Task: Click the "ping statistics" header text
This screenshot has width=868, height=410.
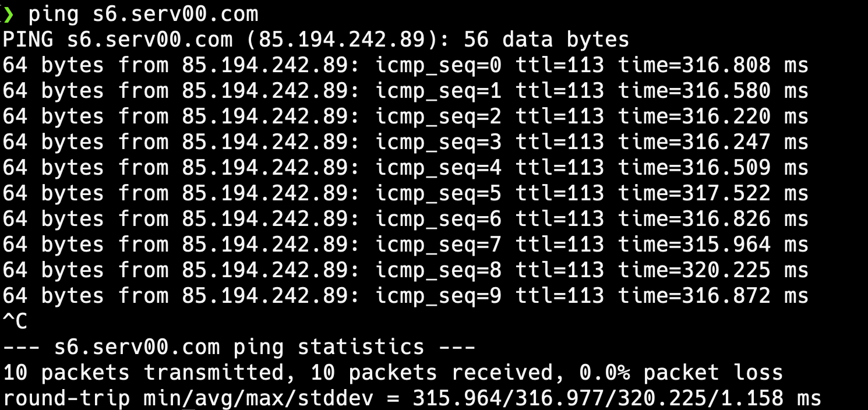Action: [329, 347]
